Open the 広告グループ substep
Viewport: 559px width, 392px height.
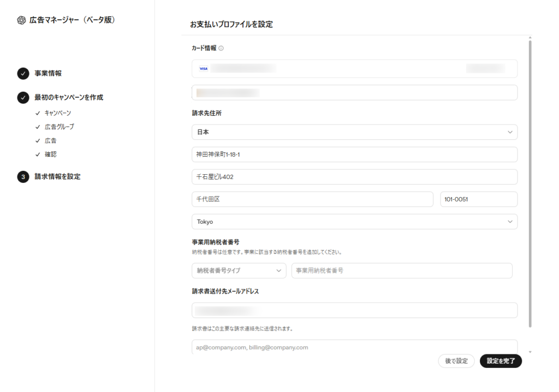pyautogui.click(x=59, y=127)
